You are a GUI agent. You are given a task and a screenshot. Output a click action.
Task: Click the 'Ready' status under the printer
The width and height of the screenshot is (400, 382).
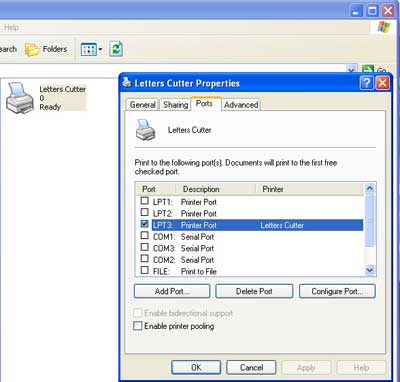(x=50, y=107)
